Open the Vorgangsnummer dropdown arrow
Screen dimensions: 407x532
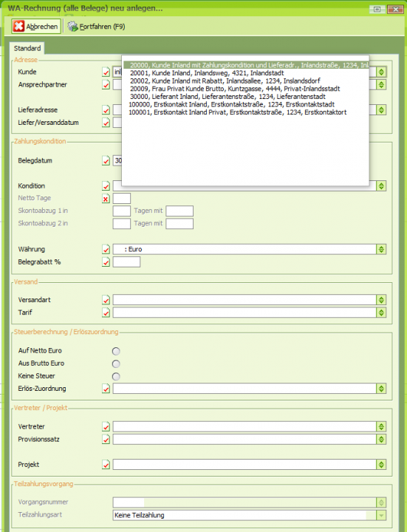coord(381,502)
